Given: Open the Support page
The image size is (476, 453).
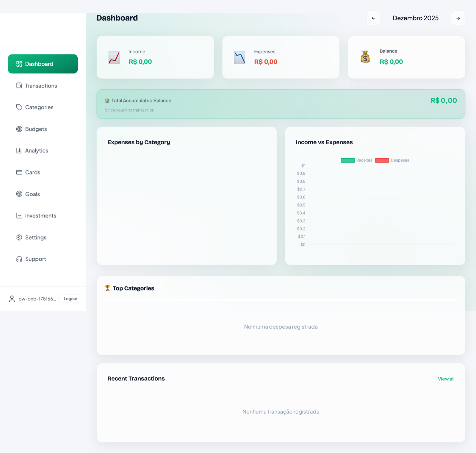Looking at the screenshot, I should point(43,259).
